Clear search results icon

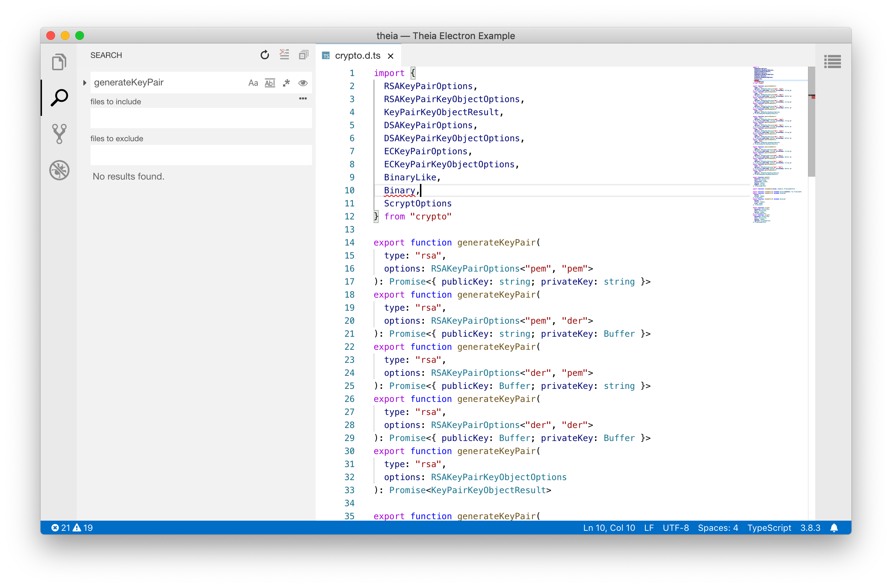tap(284, 55)
